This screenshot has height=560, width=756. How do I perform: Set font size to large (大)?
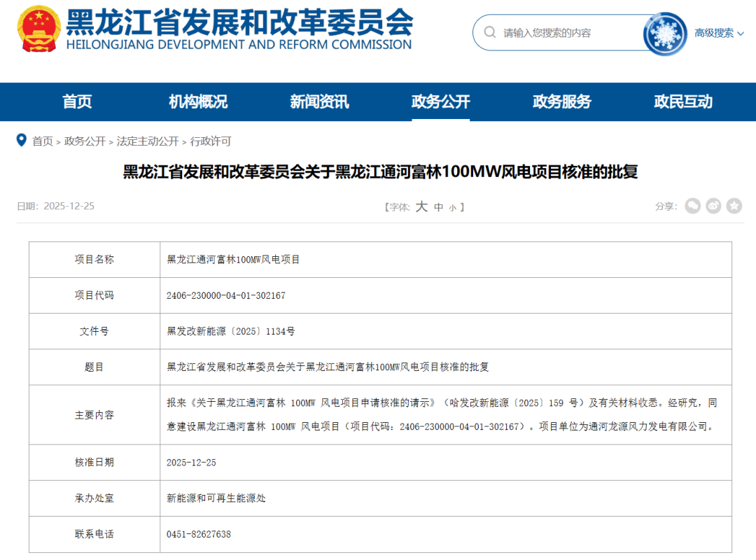421,206
